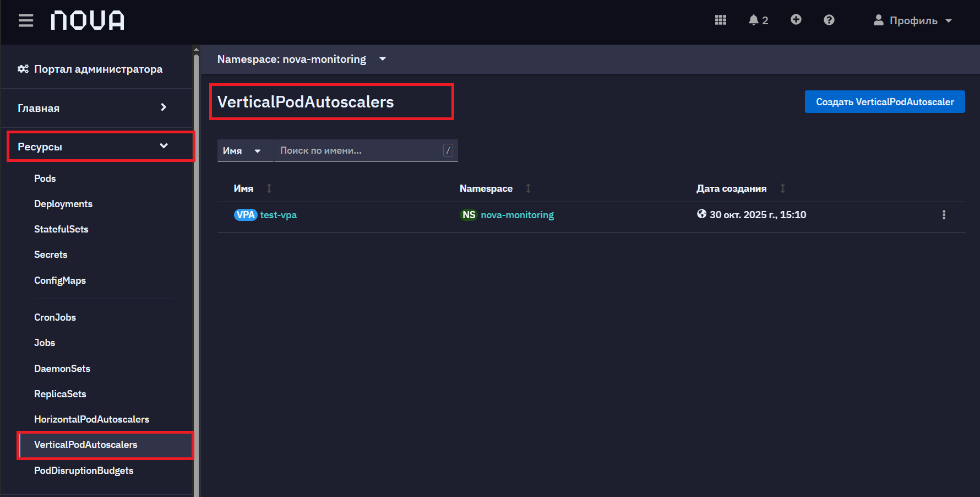Click the globe icon beside creation date
The image size is (980, 497).
701,214
